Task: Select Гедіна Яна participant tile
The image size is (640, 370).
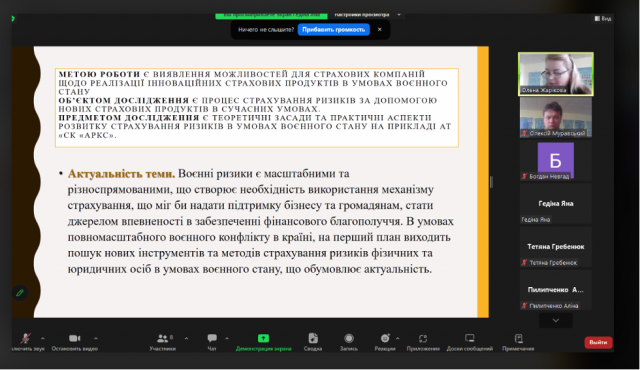Action: pyautogui.click(x=556, y=204)
